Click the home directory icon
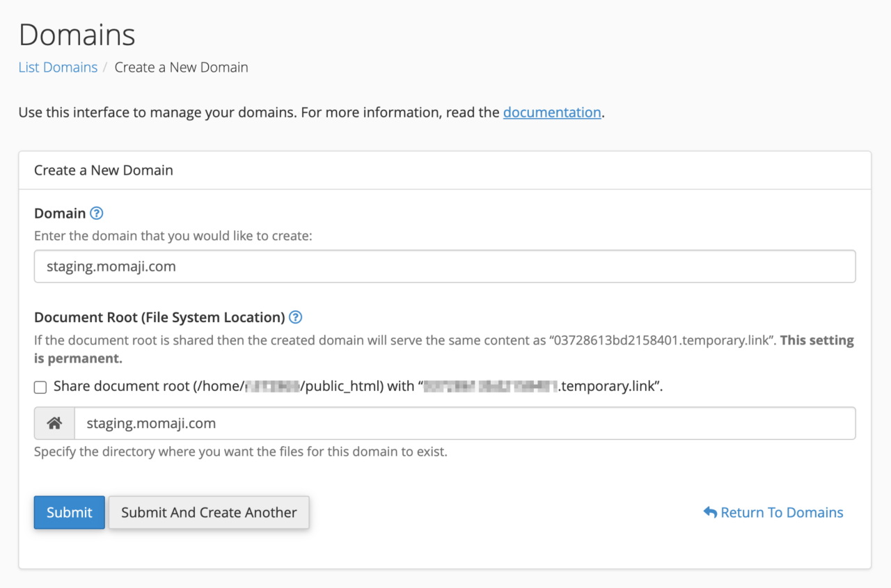Screen dimensions: 891x588 click(x=54, y=423)
